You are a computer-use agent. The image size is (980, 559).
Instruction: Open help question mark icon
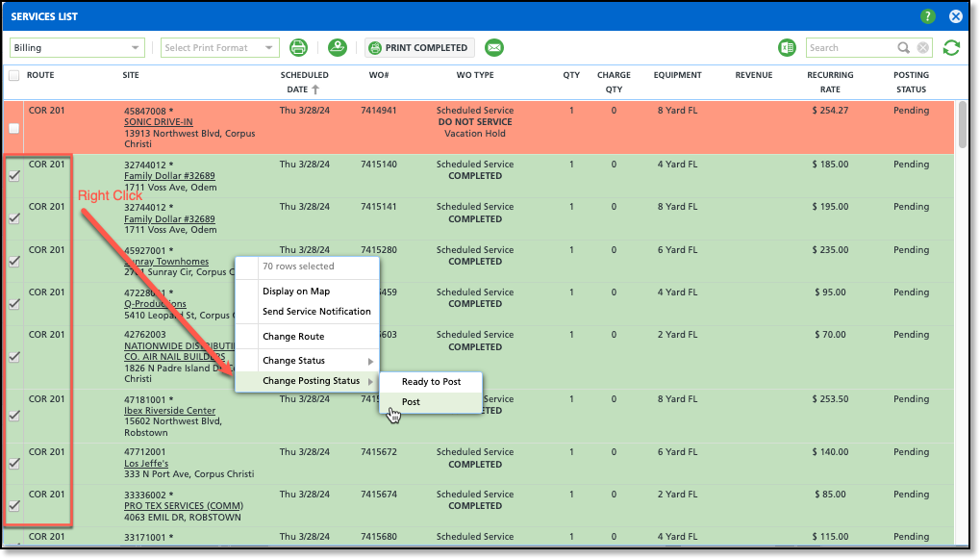[x=927, y=16]
